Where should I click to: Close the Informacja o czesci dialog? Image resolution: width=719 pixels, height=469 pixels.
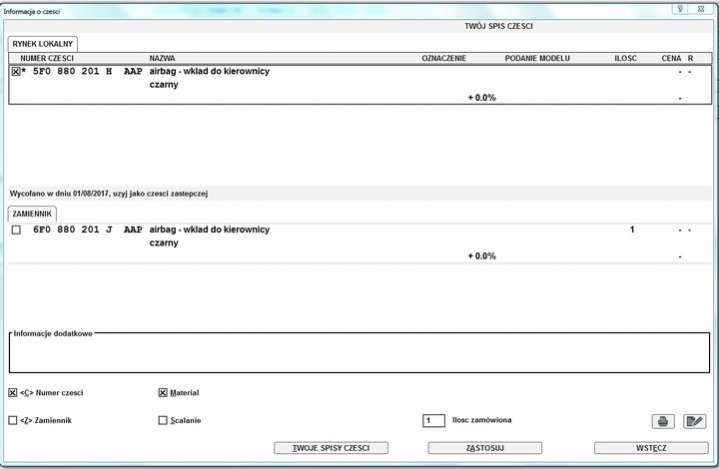[701, 9]
